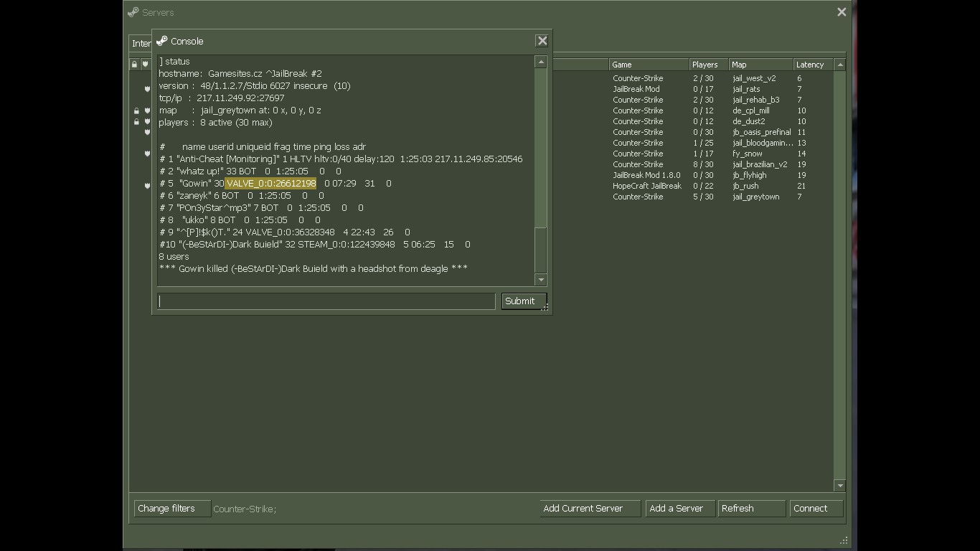The image size is (980, 551).
Task: Click the console line for player "whatz up!"
Action: click(x=250, y=171)
